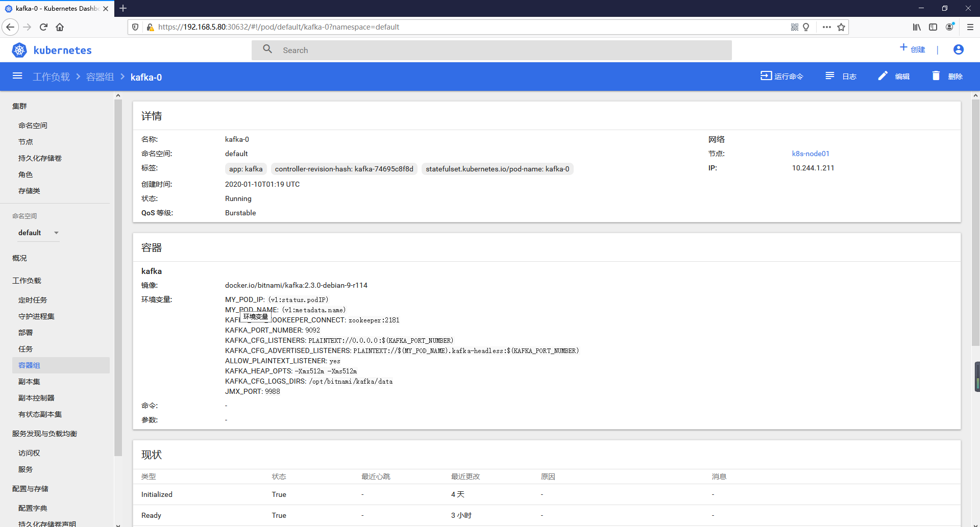980x527 pixels.
Task: Open 有状态副本集 in sidebar
Action: (40, 414)
